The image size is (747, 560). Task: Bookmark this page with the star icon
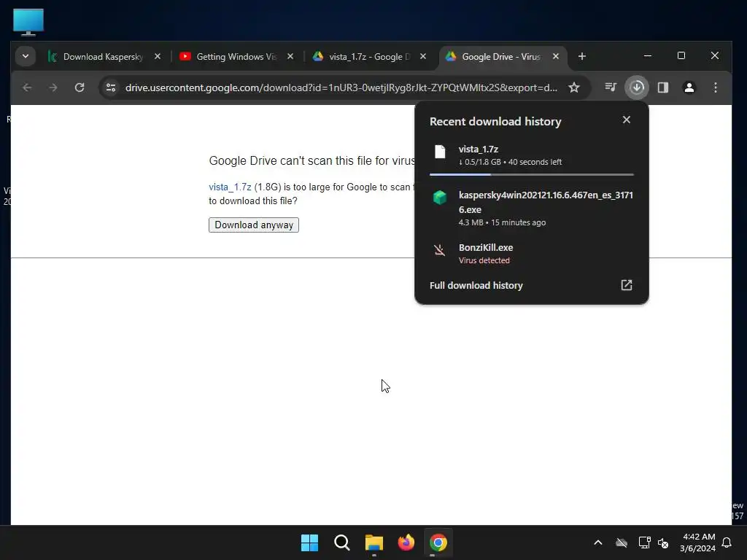click(574, 87)
